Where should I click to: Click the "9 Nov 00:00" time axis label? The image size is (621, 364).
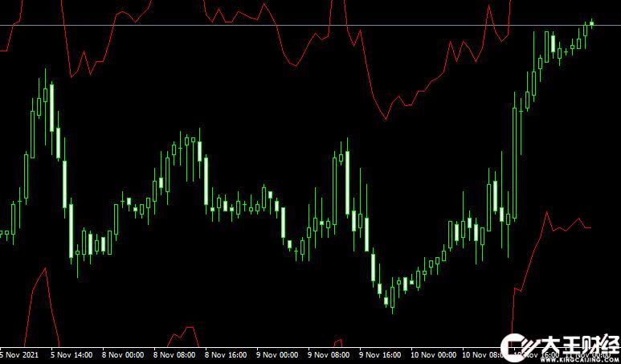[278, 354]
